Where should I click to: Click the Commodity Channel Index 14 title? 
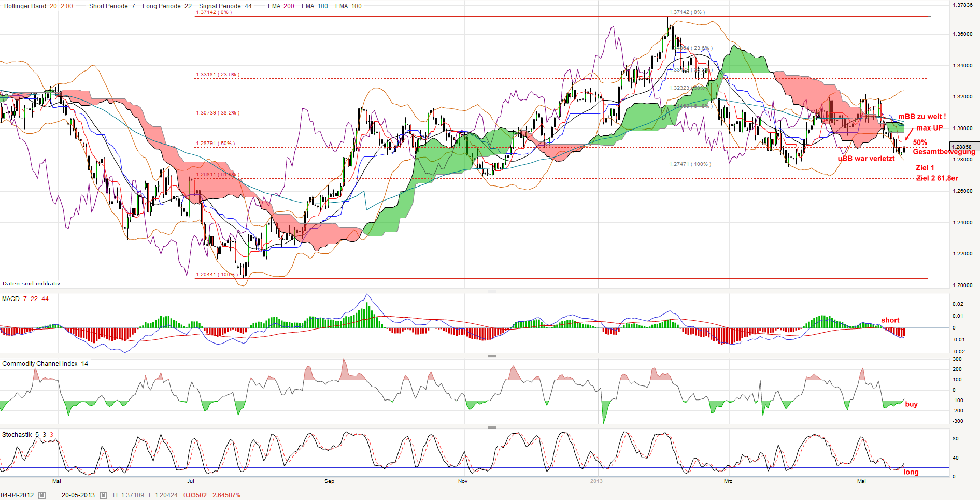tap(45, 364)
